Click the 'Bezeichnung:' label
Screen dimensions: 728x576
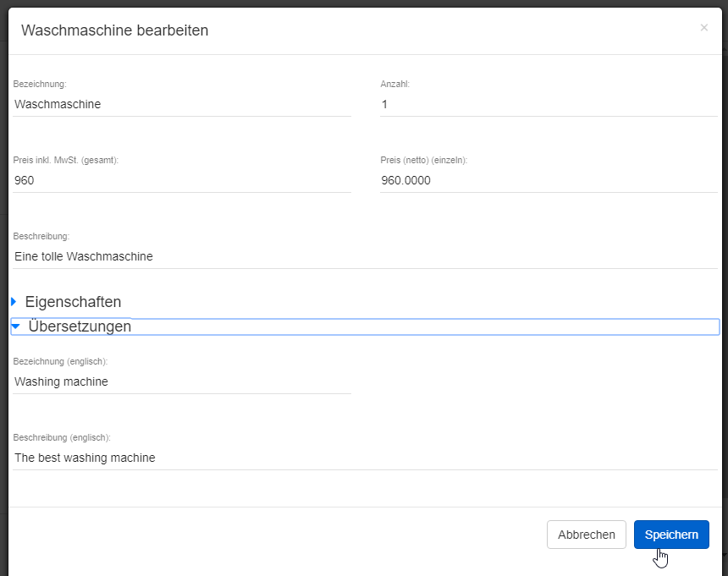[40, 84]
